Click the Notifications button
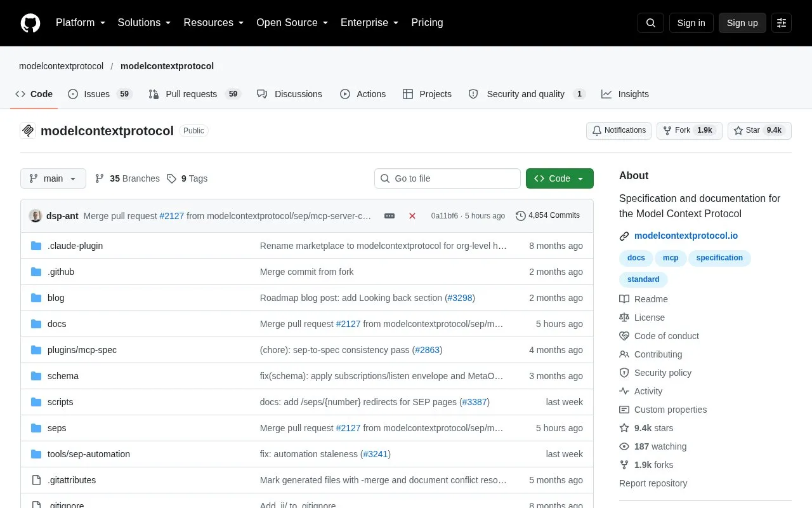This screenshot has height=508, width=812. point(619,131)
